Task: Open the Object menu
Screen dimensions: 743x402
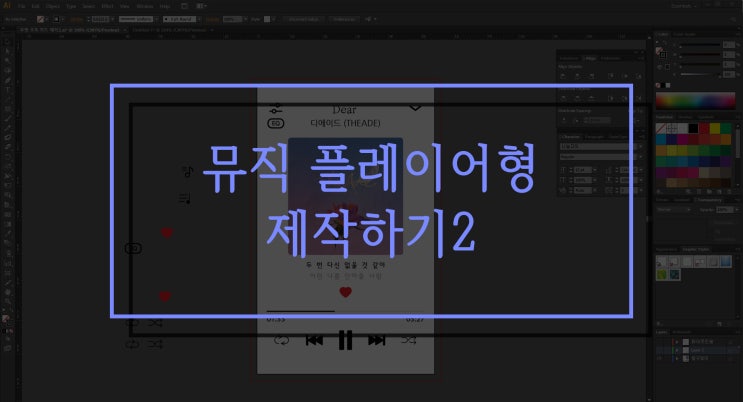Action: (53, 6)
